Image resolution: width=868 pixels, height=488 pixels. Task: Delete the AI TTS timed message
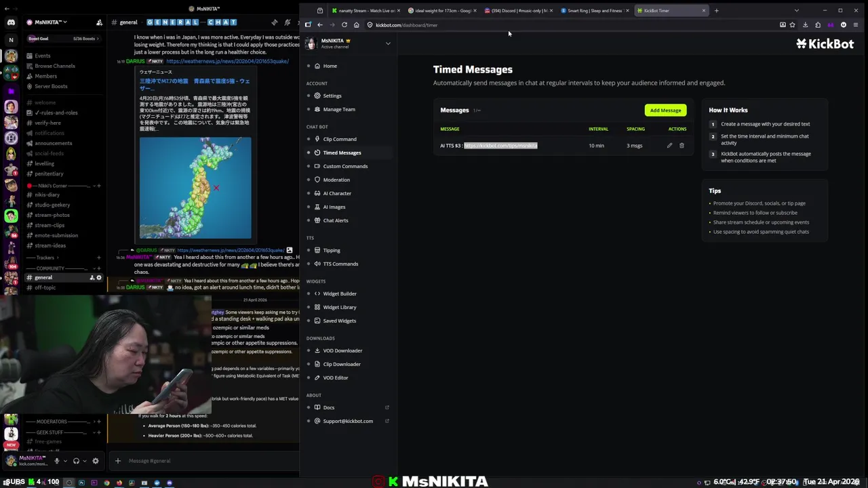[682, 146]
